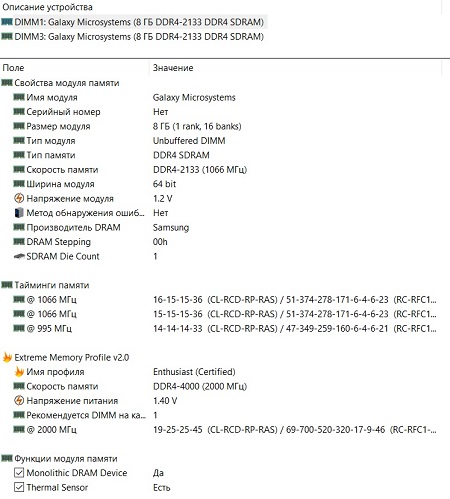The width and height of the screenshot is (450, 499).
Task: Click the icon beside 'Рекомендуется DIMM на ка...'
Action: [x=19, y=415]
